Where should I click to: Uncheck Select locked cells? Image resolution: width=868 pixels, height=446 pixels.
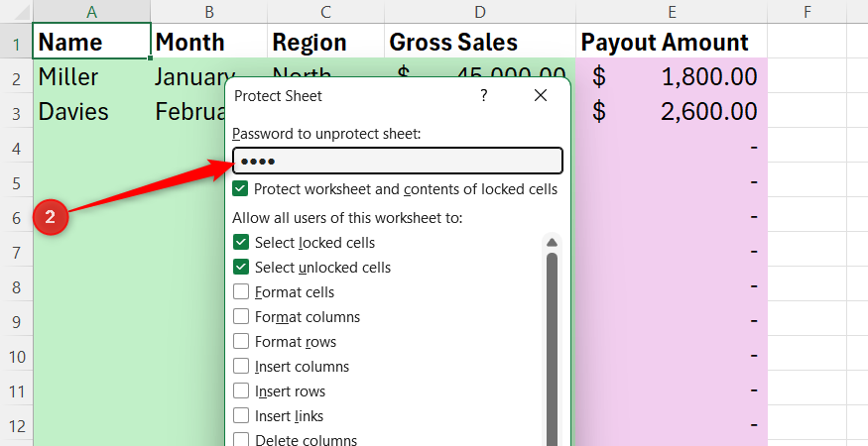click(241, 243)
